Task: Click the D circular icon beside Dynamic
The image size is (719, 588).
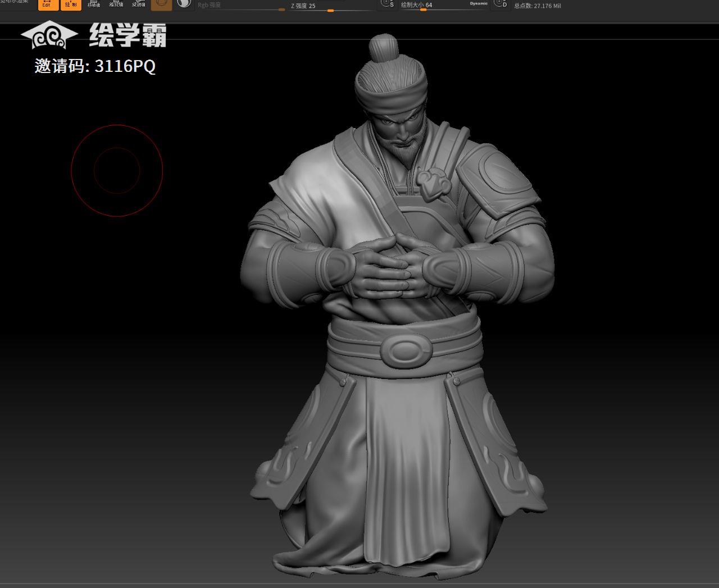Action: click(500, 4)
